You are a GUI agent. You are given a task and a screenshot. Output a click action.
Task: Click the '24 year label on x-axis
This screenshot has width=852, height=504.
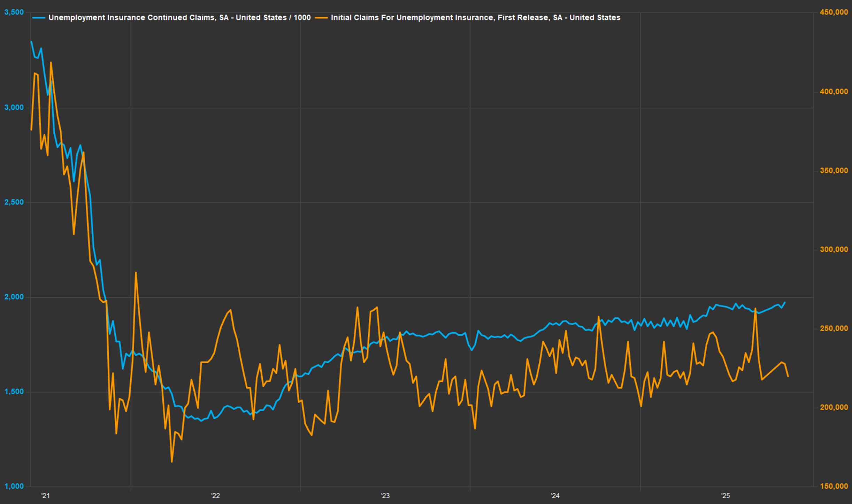(x=555, y=496)
